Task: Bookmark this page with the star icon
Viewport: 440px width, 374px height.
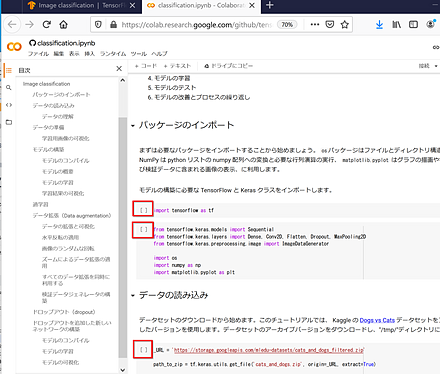Action: pos(345,24)
